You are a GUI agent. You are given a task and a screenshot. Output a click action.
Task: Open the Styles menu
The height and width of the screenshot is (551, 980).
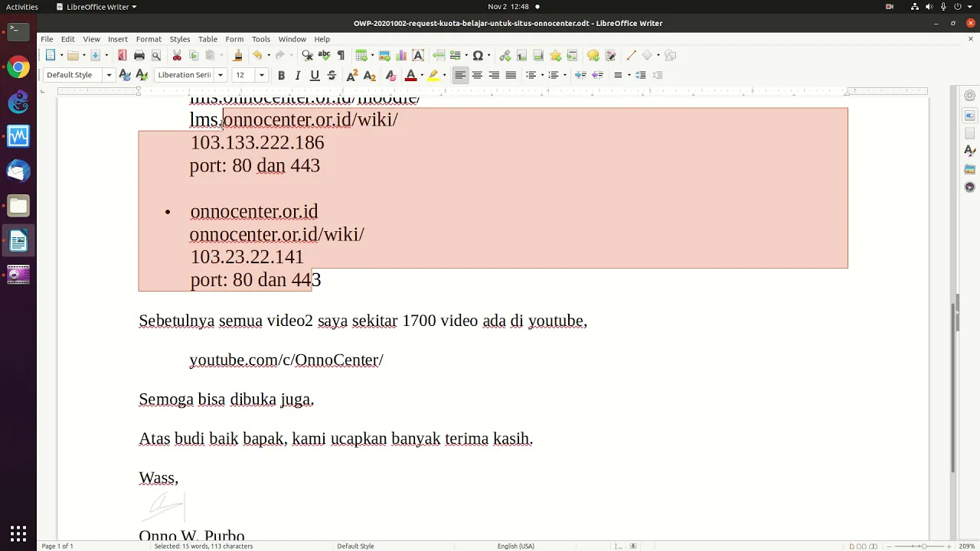click(x=180, y=39)
